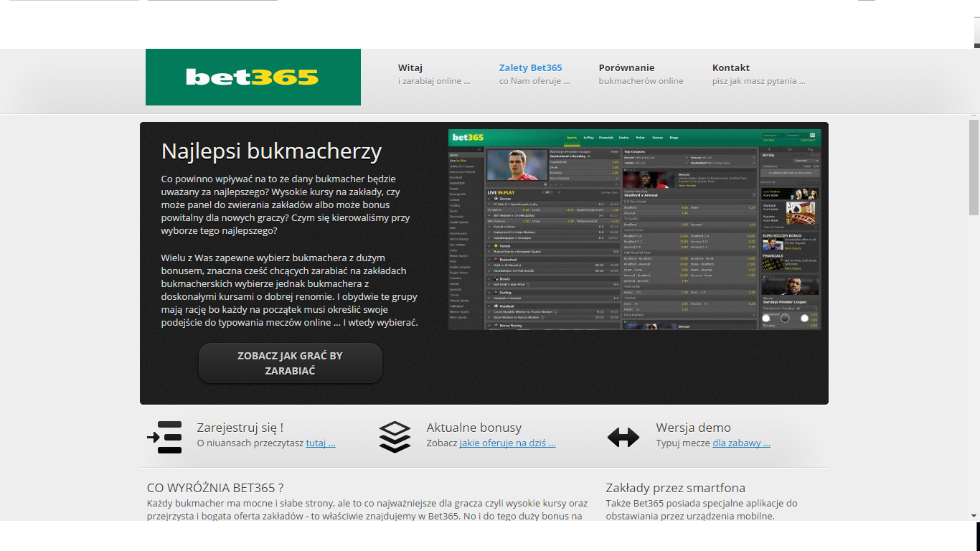
Task: Follow the 'dla zabawy ...' link
Action: click(x=741, y=443)
